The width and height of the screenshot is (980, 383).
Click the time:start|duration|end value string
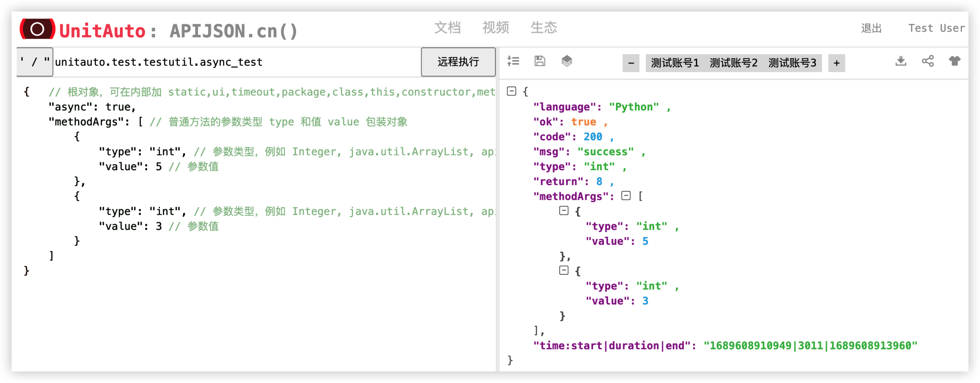click(810, 346)
